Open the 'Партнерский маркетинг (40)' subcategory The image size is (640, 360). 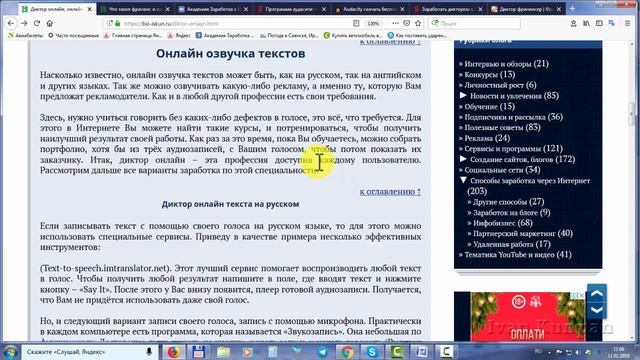[x=523, y=233]
